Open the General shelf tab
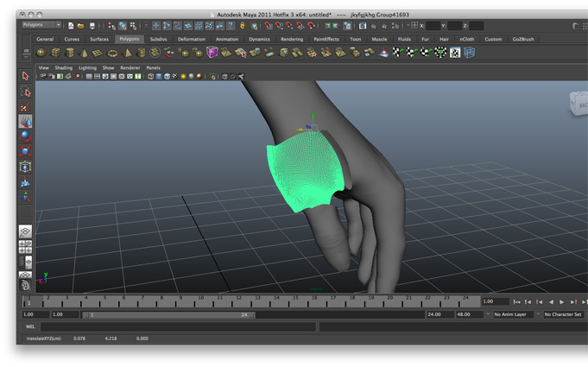 pos(45,39)
